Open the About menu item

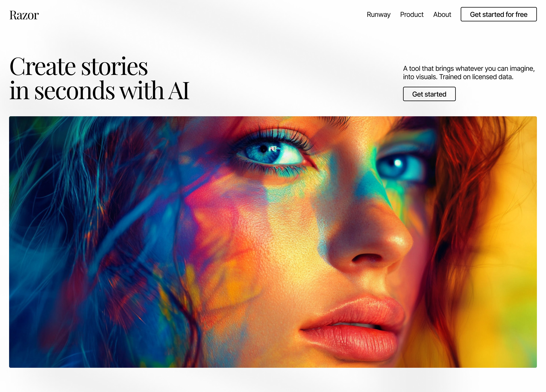[x=442, y=14]
